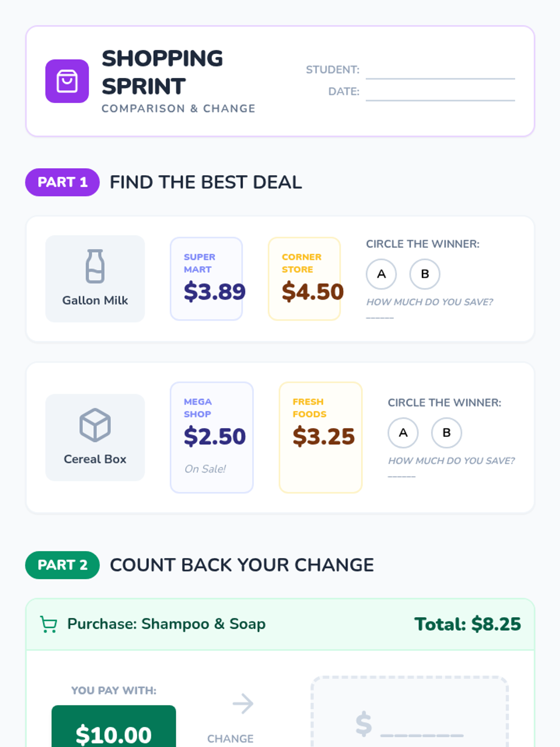Click the purple PART 1 badge
The width and height of the screenshot is (560, 747).
point(63,182)
